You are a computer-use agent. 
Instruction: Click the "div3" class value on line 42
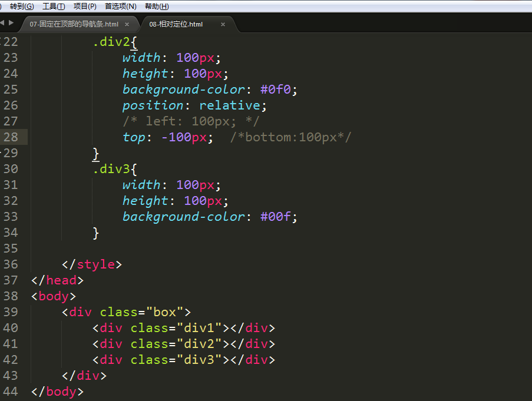click(199, 360)
